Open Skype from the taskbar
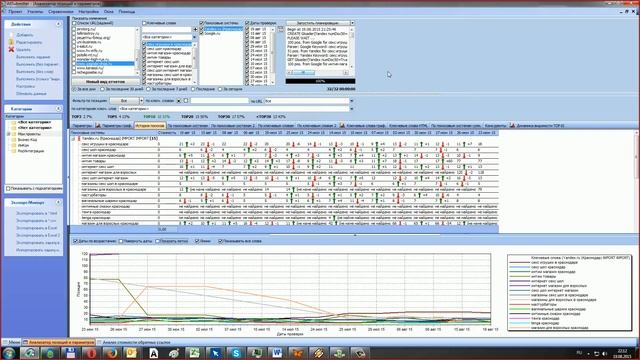Viewport: 640px width, 360px height. 236,353
